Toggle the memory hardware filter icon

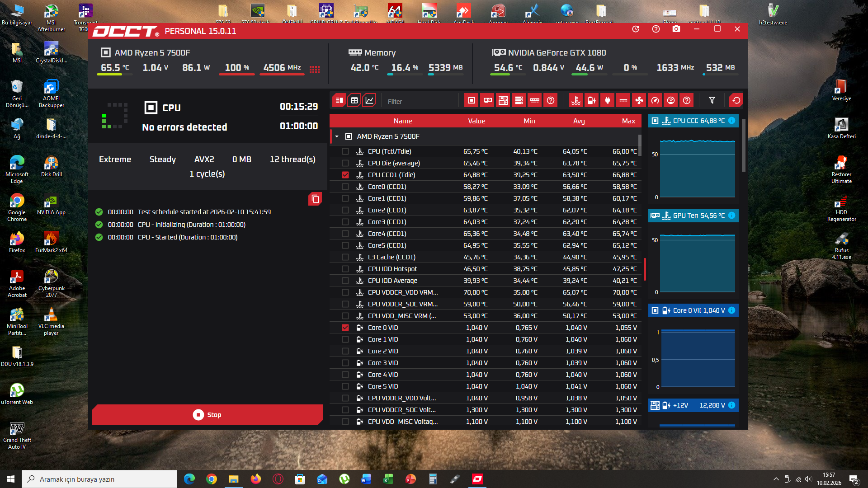pos(534,100)
